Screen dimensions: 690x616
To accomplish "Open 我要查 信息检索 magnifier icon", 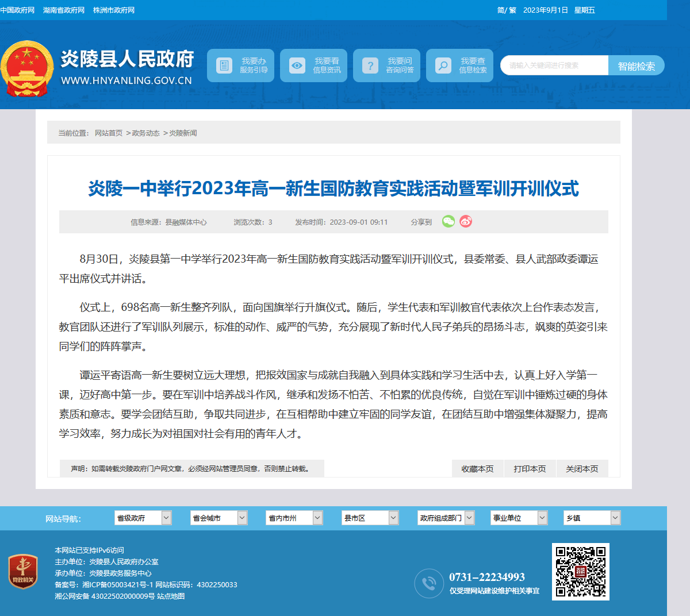I will pos(443,66).
